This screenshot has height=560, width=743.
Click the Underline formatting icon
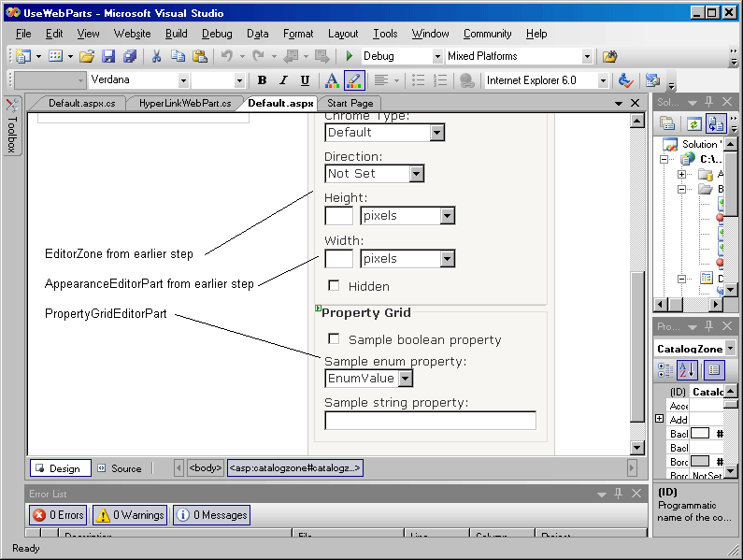305,80
